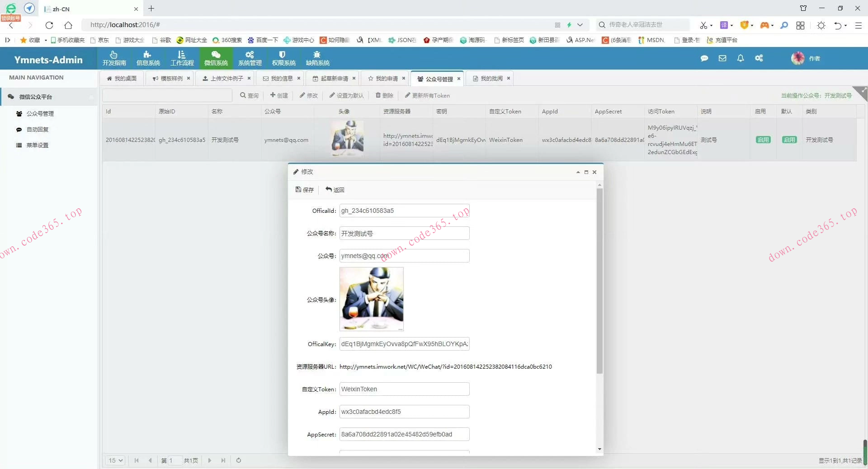868x469 pixels.
Task: Open the WeChat system (微信系统) module
Action: 216,58
